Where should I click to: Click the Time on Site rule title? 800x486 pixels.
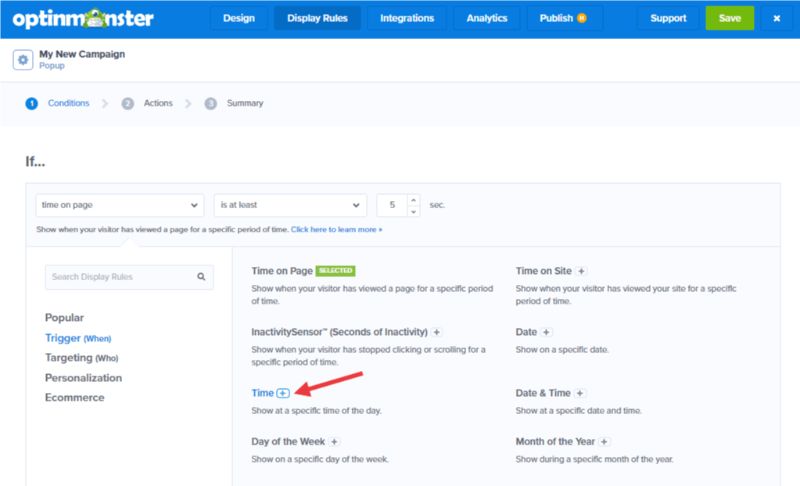coord(543,271)
